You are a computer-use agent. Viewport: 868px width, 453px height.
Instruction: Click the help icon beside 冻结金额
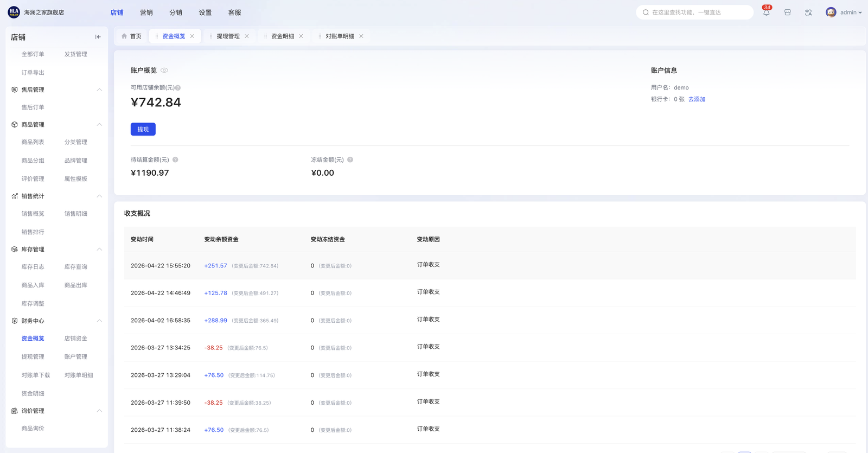[x=350, y=159]
